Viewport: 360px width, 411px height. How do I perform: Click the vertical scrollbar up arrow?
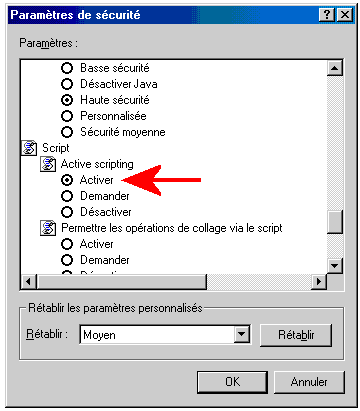click(x=335, y=68)
